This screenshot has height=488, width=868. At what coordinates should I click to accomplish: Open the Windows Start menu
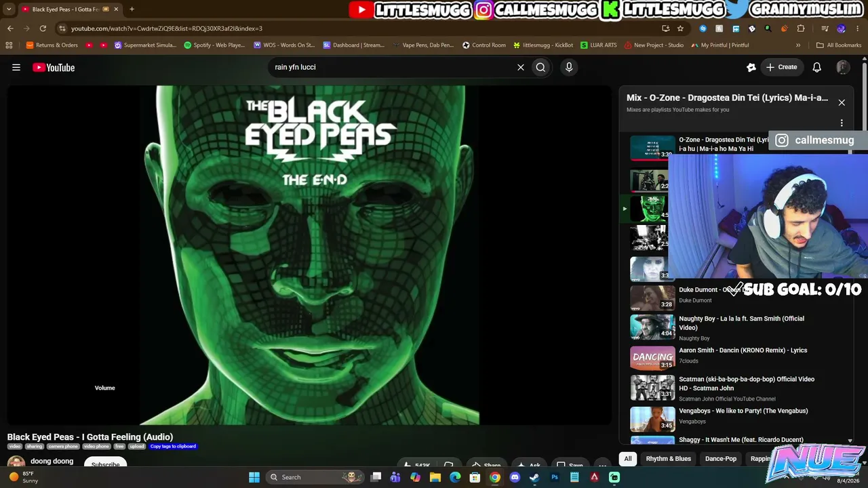pos(254,477)
